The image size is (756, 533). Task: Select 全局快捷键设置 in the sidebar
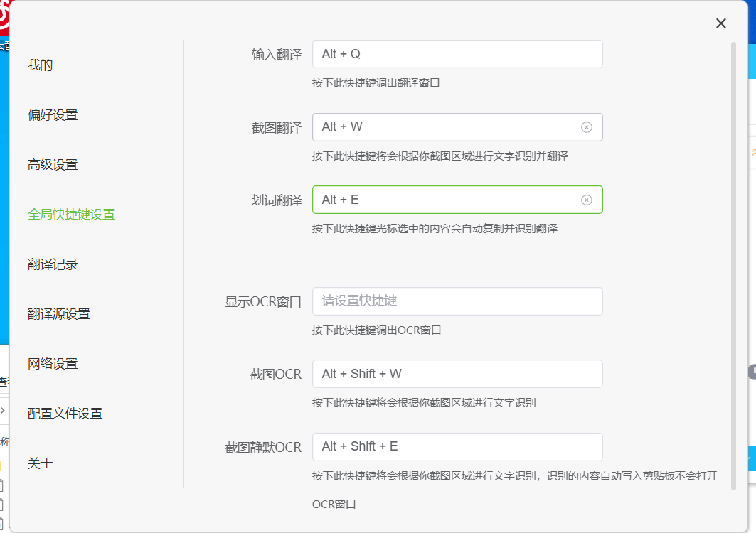pyautogui.click(x=71, y=215)
